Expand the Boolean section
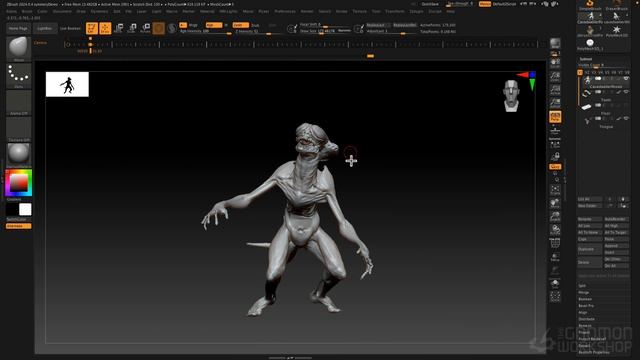 [585, 299]
